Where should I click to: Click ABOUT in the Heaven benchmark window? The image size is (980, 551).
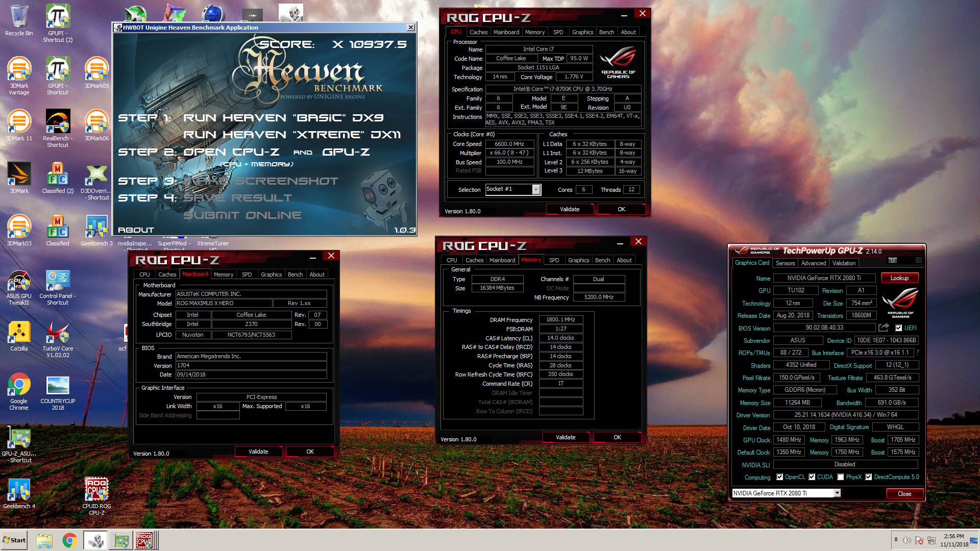pos(136,230)
